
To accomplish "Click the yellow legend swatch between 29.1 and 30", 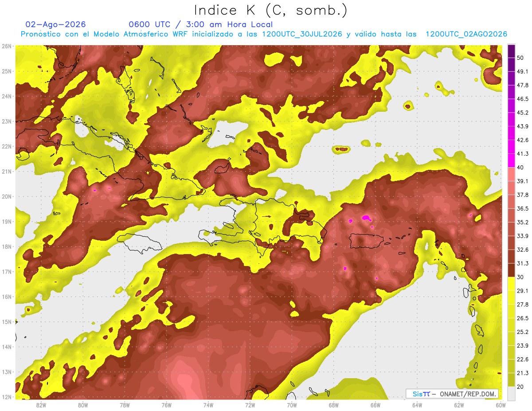I will click(x=511, y=284).
